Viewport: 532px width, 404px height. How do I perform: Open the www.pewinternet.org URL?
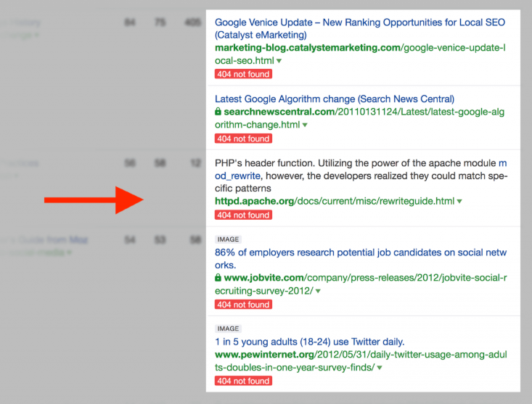click(x=361, y=361)
